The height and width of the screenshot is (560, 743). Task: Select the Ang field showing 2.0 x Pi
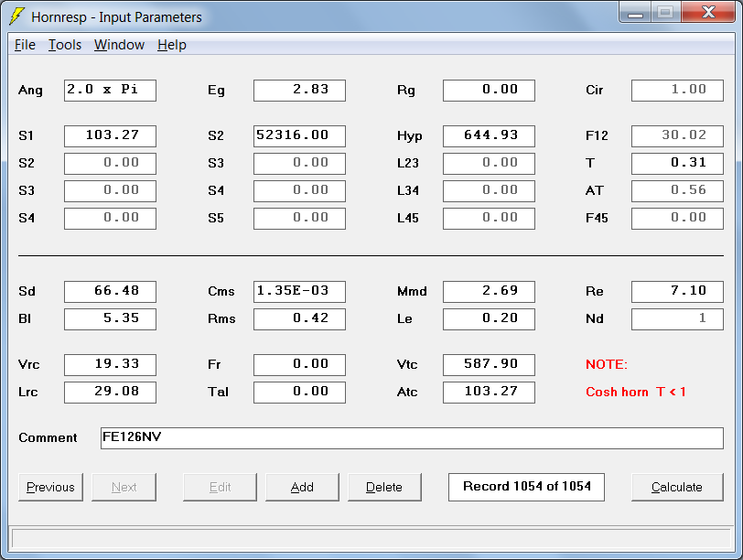coord(110,90)
